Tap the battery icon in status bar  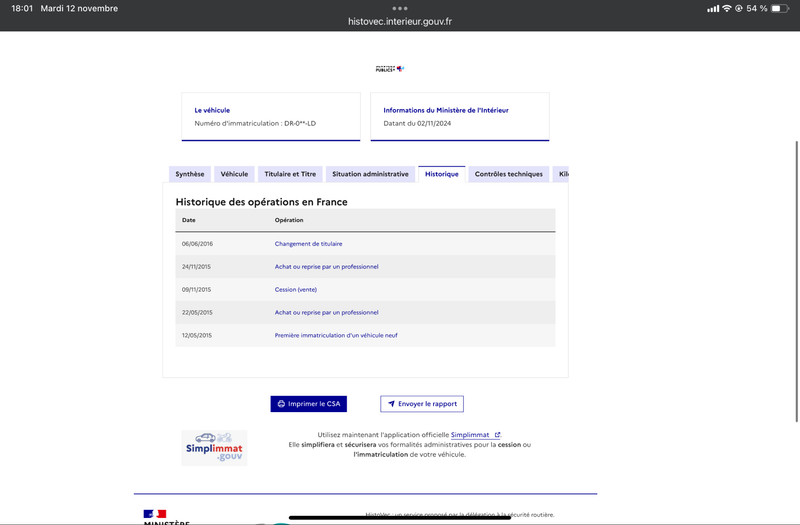coord(780,8)
